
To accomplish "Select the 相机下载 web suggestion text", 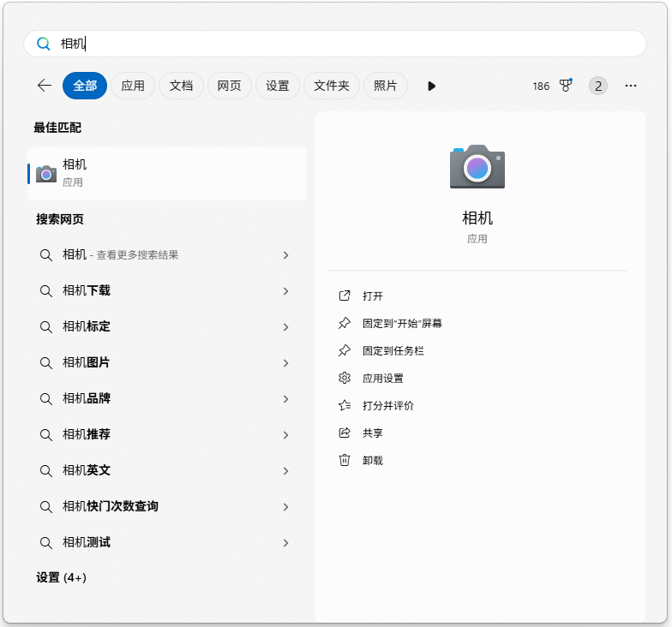I will pos(87,291).
